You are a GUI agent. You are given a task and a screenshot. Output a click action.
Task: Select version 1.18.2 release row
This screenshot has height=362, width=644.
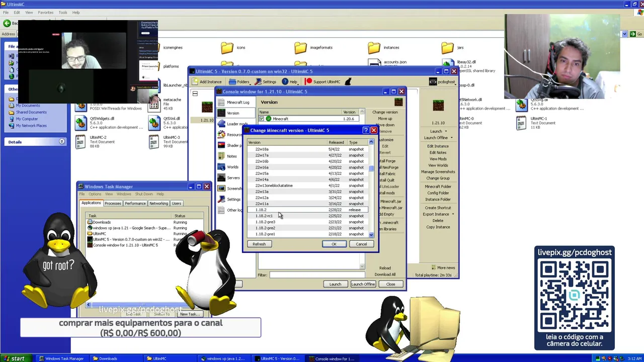click(307, 210)
